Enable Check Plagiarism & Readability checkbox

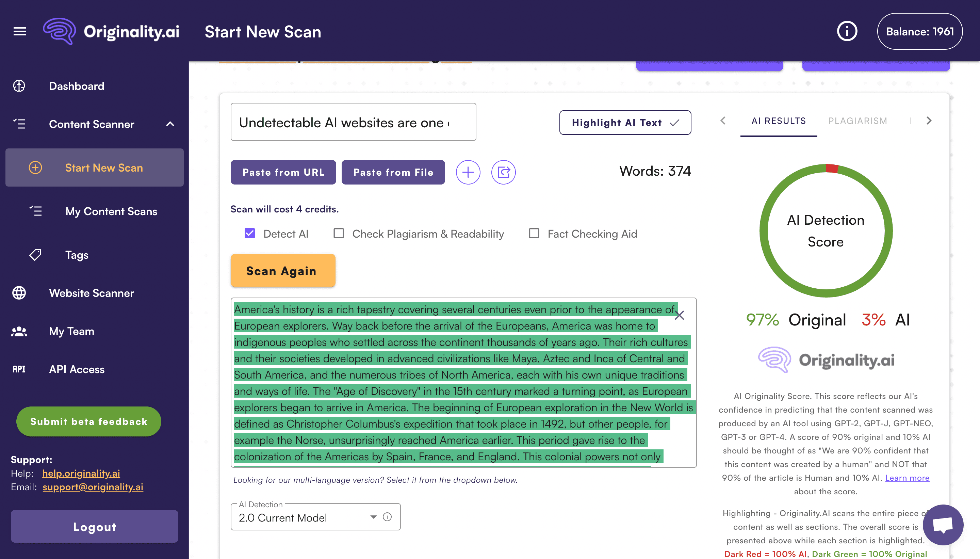[x=339, y=234]
